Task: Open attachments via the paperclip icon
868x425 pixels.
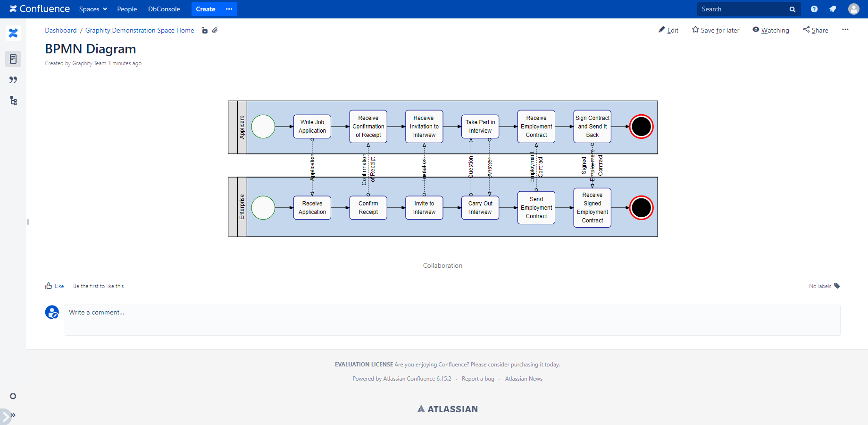Action: [x=215, y=30]
